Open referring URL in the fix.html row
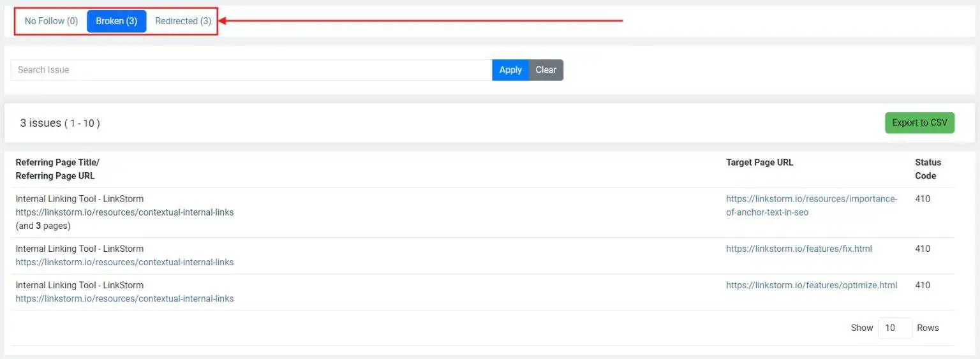Image resolution: width=980 pixels, height=359 pixels. click(124, 262)
